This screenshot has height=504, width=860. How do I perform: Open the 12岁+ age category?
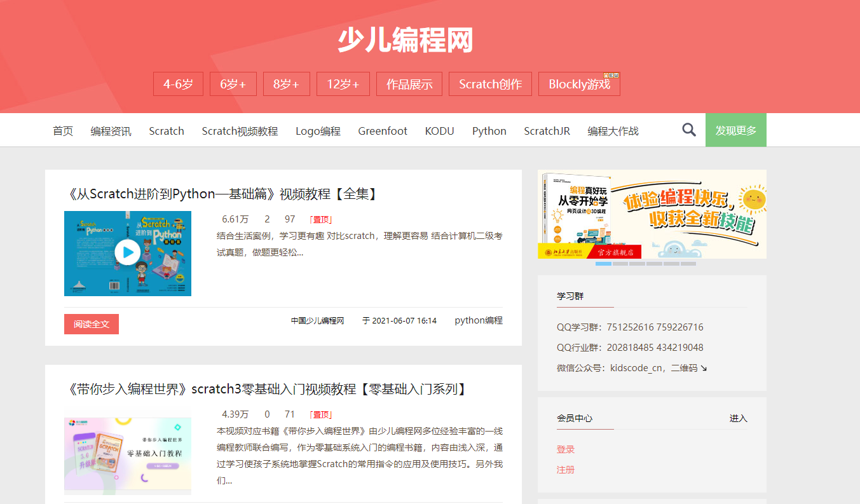tap(343, 84)
